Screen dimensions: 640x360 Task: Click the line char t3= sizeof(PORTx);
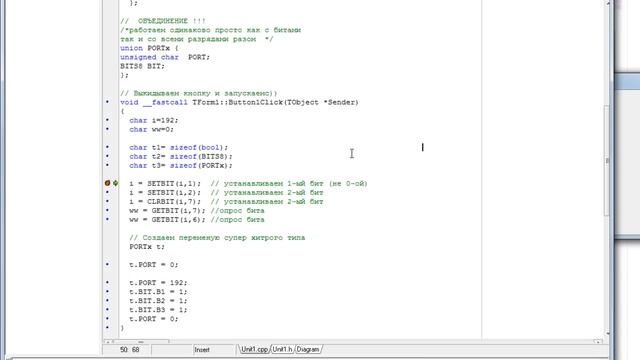pyautogui.click(x=181, y=165)
